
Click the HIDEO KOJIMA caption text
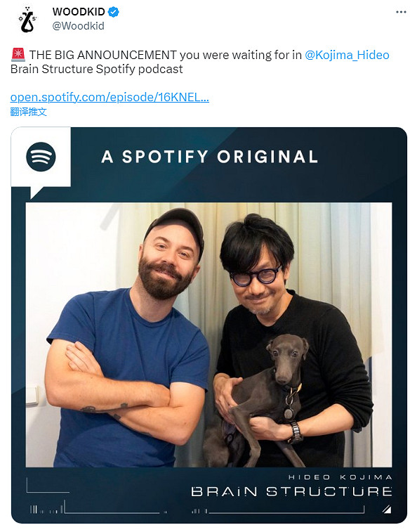(340, 477)
